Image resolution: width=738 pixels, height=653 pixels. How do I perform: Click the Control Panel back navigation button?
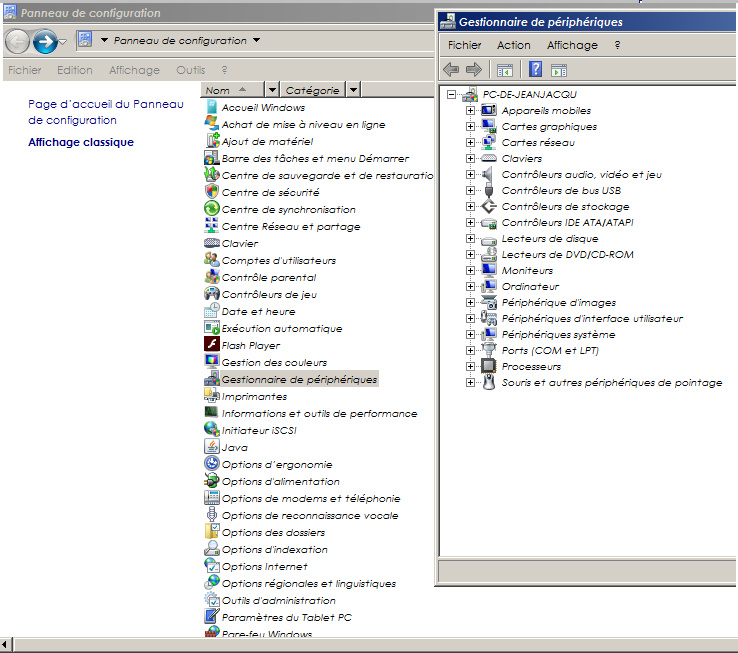coord(17,41)
